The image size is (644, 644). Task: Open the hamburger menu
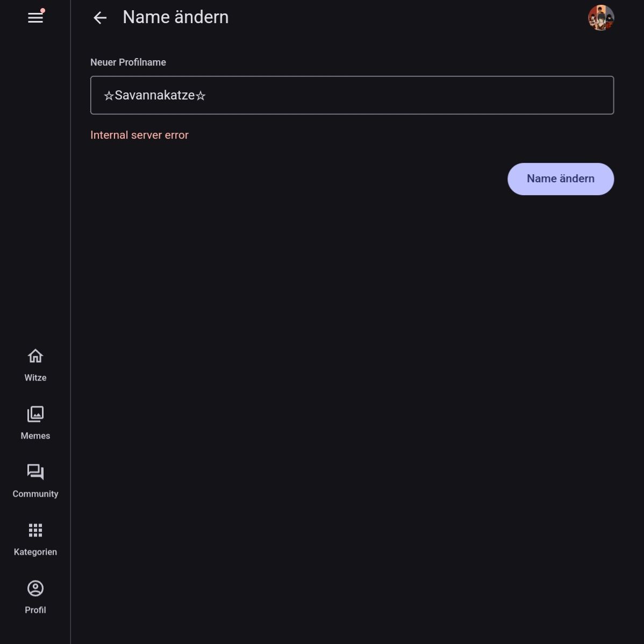[x=35, y=18]
